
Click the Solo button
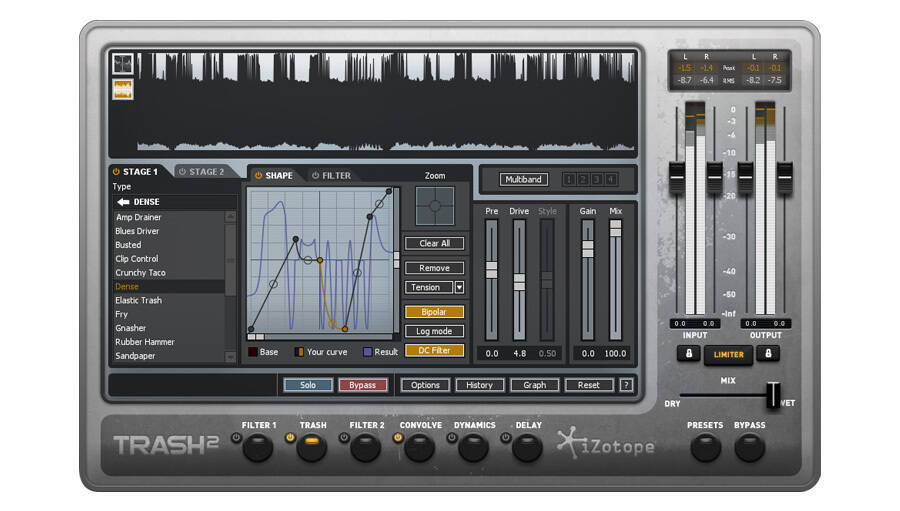[308, 385]
